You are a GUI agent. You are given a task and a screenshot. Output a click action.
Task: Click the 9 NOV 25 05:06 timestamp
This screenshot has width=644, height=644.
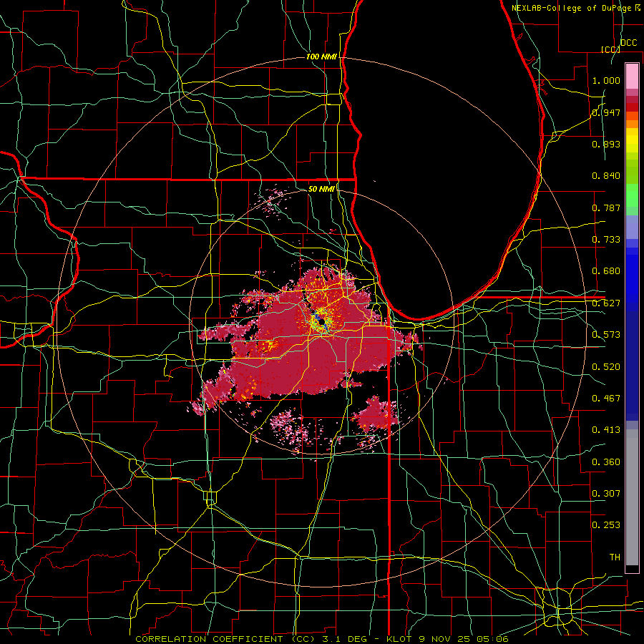click(x=464, y=639)
